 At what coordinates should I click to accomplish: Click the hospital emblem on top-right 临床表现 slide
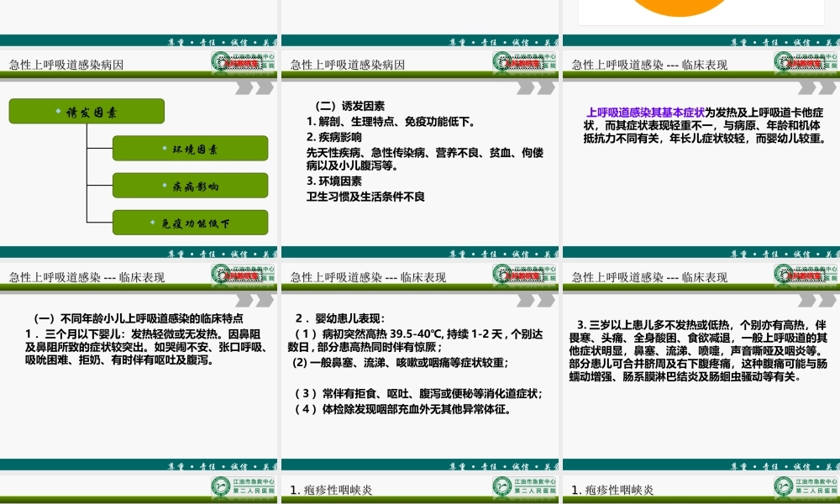pos(805,61)
